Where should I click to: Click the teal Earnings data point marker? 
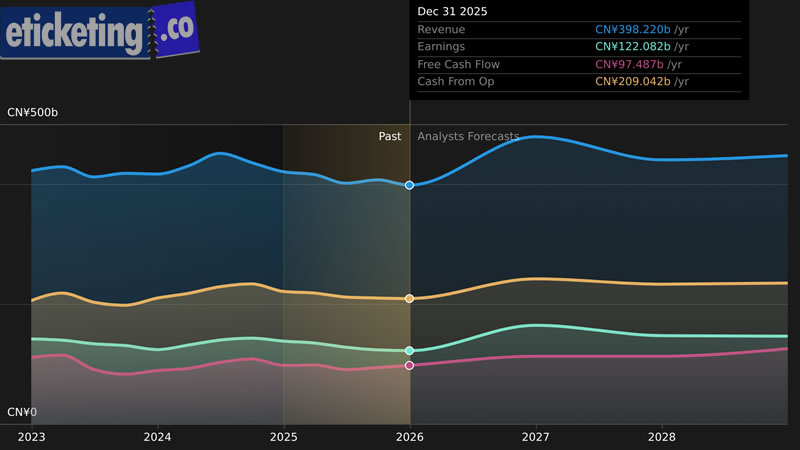tap(409, 351)
